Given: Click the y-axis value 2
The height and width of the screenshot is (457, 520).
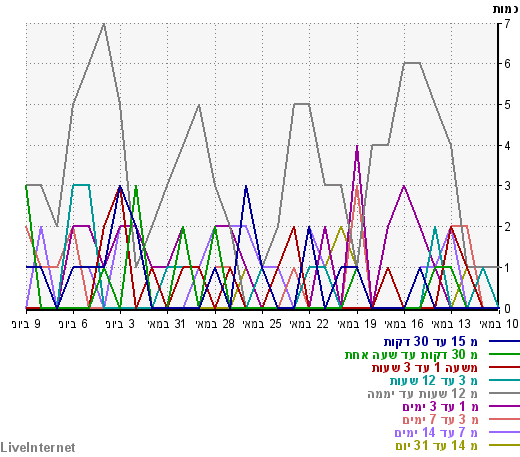Looking at the screenshot, I should click(507, 227).
